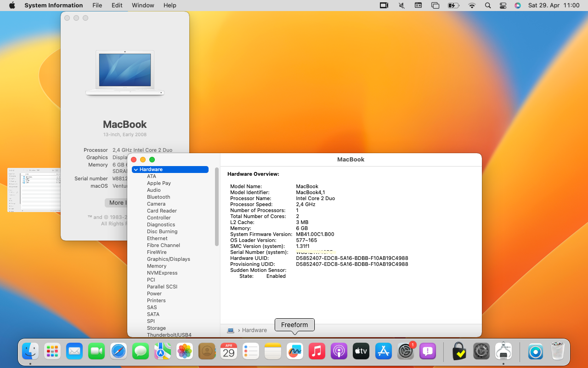
Task: Open the System Information app menu
Action: point(54,6)
